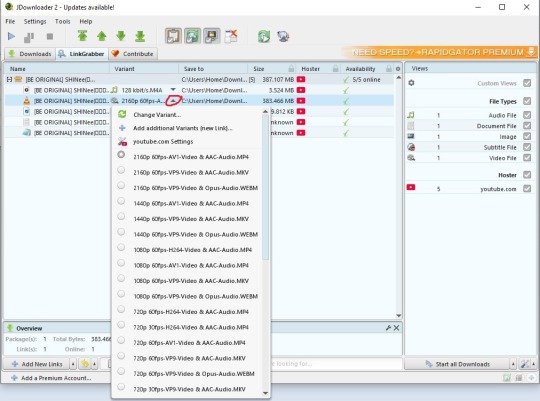Switch to the Downloads tab
The height and width of the screenshot is (401, 540).
pyautogui.click(x=30, y=54)
